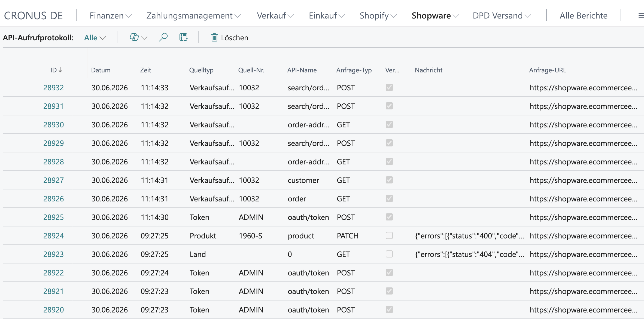Image resolution: width=644 pixels, height=319 pixels.
Task: Toggle the checkbox in row 28932
Action: click(x=389, y=87)
